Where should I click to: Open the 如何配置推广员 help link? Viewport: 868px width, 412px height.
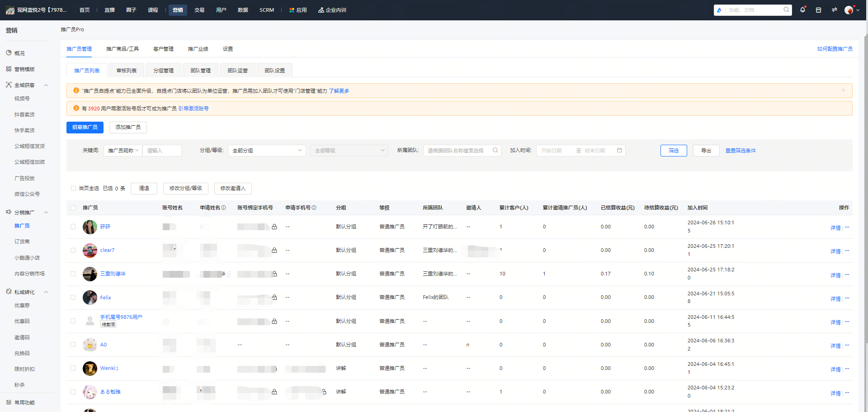835,49
